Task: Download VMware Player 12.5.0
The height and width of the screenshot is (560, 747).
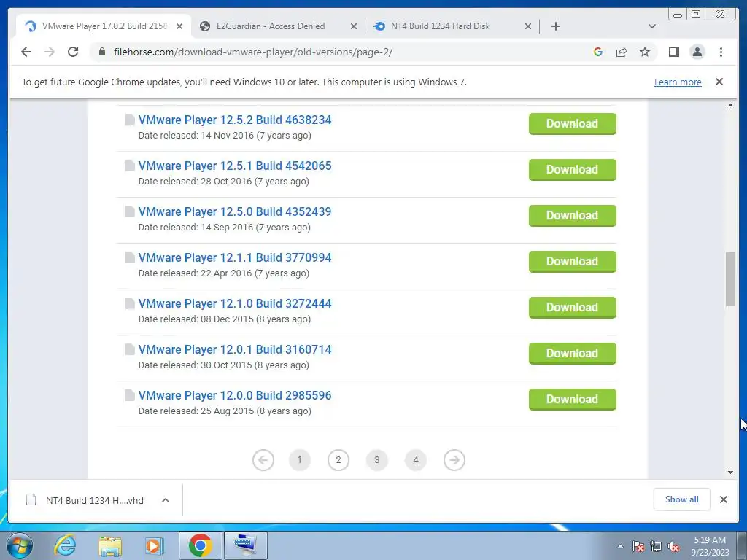Action: click(x=572, y=216)
